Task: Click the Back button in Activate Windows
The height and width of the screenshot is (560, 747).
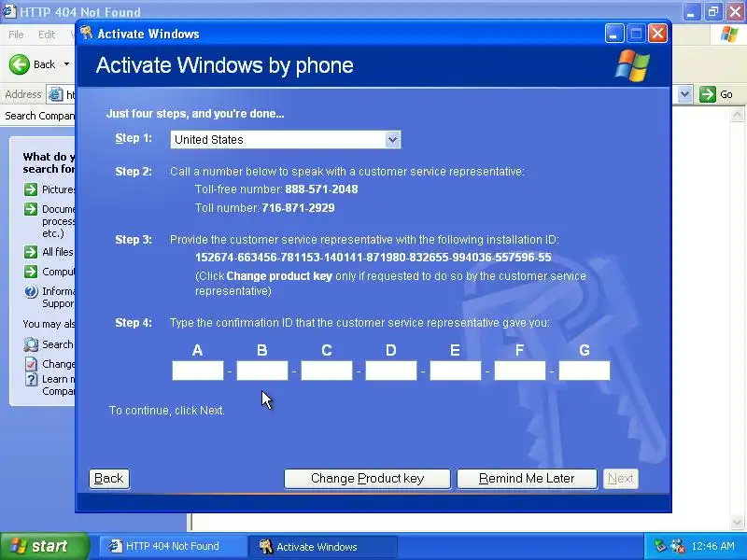Action: click(109, 479)
